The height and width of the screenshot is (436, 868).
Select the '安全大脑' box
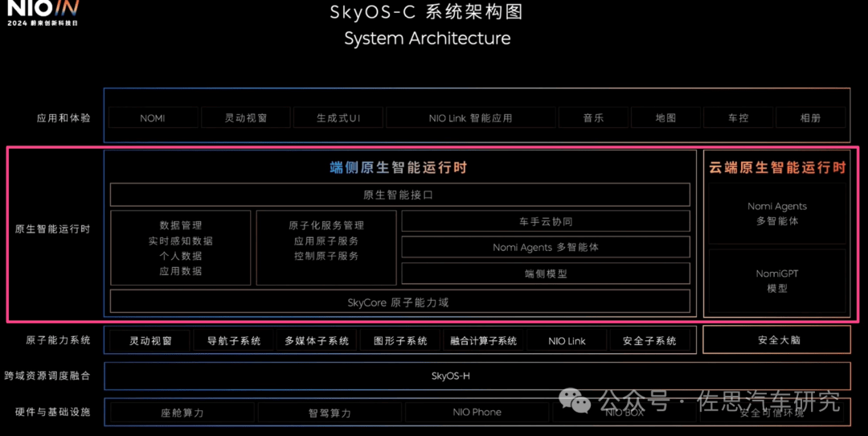point(777,339)
